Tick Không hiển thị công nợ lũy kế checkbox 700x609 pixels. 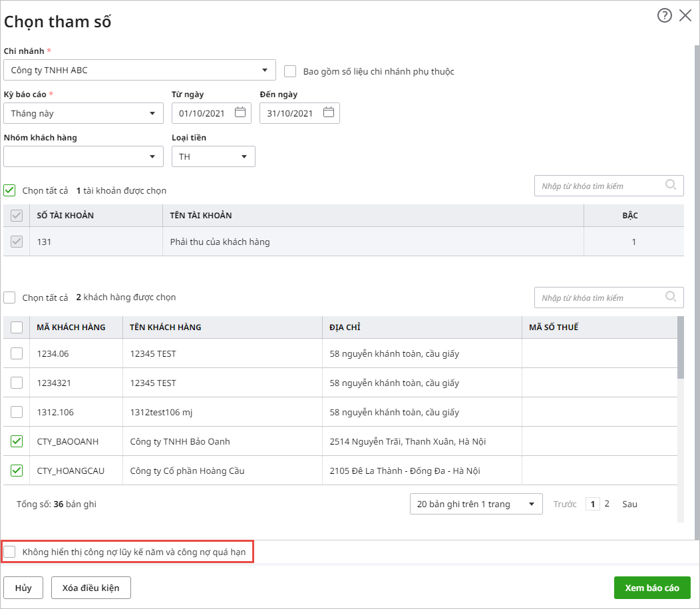pyautogui.click(x=10, y=552)
